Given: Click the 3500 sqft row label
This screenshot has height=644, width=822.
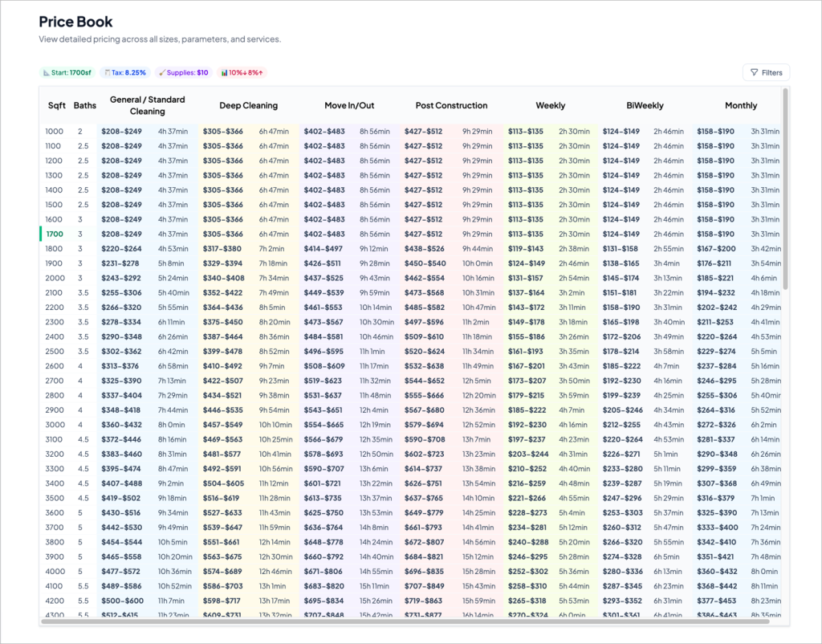Looking at the screenshot, I should (55, 498).
